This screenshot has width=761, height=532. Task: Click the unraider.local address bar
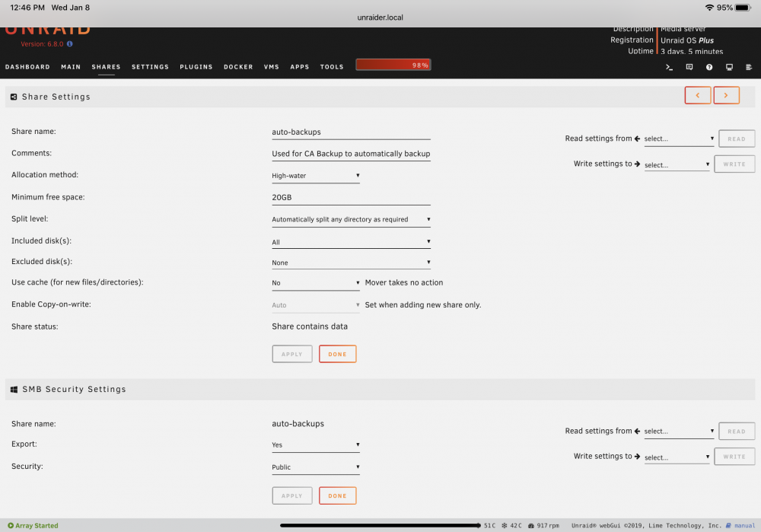click(x=380, y=18)
